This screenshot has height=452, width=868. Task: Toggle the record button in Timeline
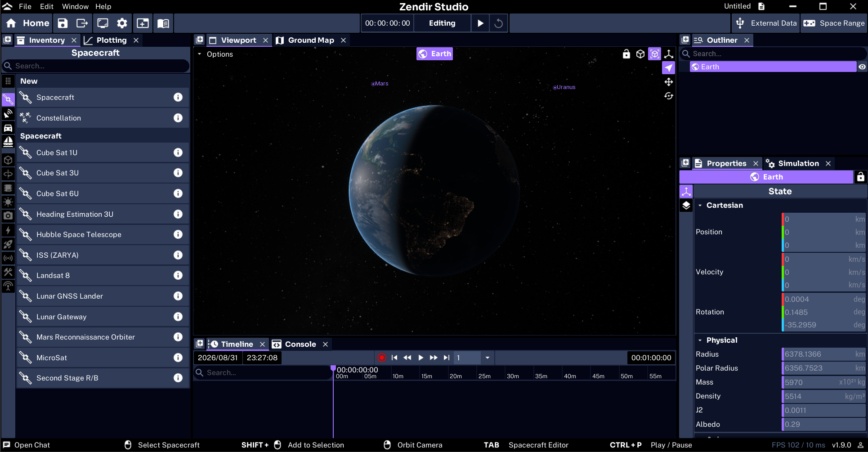point(382,358)
